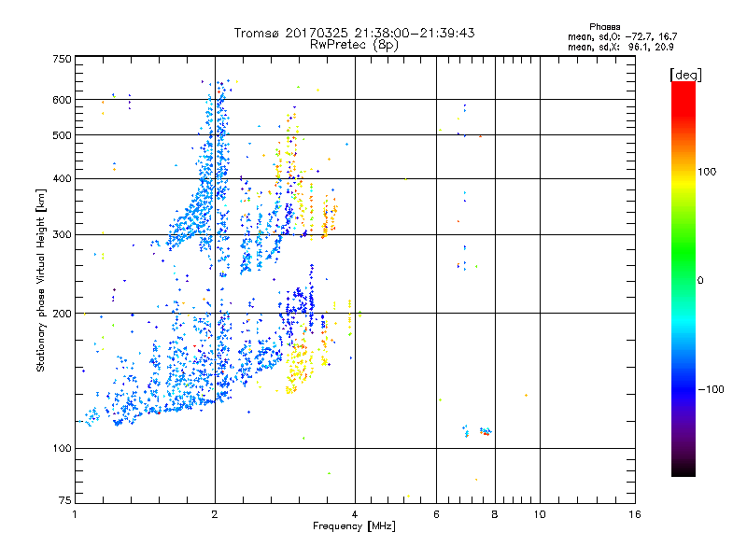Click the '200' y-axis tick label
747x560 pixels.
point(62,314)
